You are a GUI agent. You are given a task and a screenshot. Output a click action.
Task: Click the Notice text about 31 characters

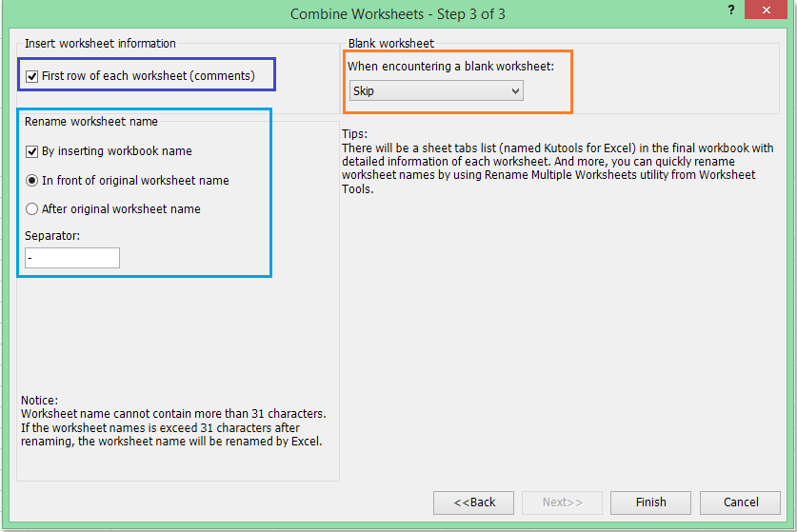(x=173, y=421)
